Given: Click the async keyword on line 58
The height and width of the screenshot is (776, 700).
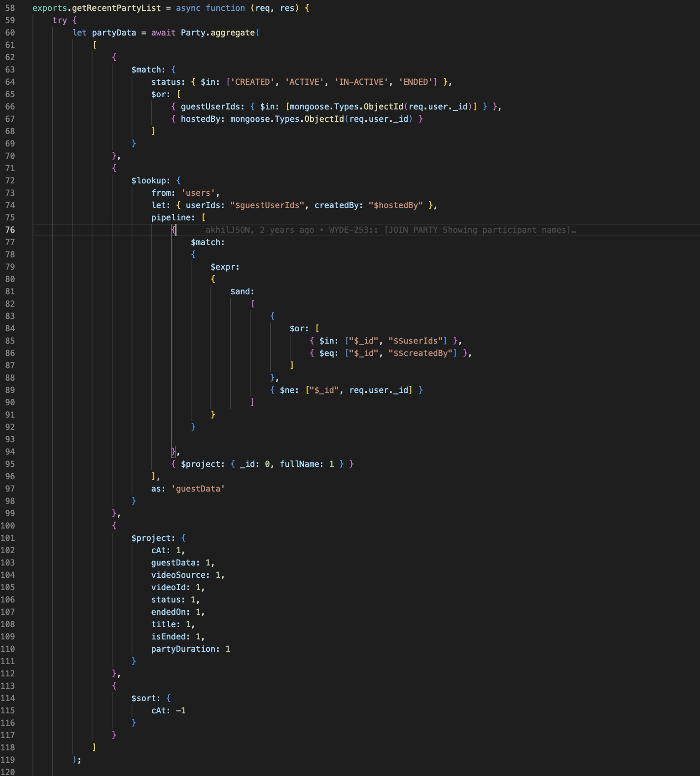Looking at the screenshot, I should [188, 8].
